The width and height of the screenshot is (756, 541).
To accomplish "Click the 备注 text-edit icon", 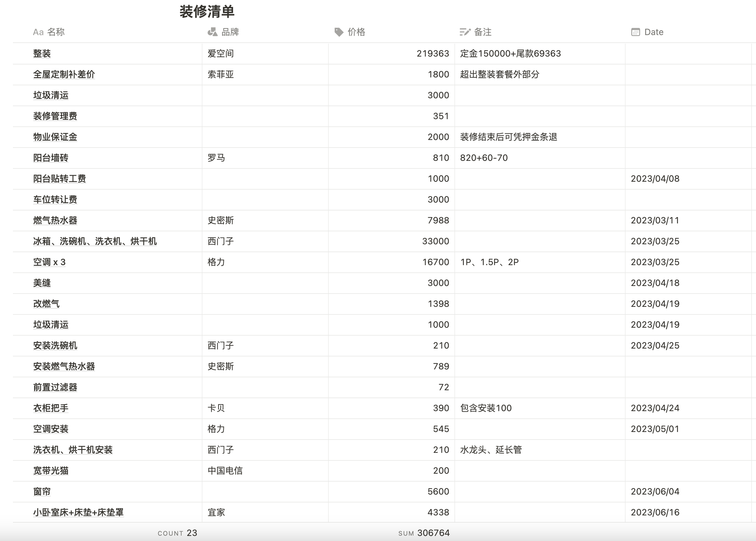I will (465, 32).
